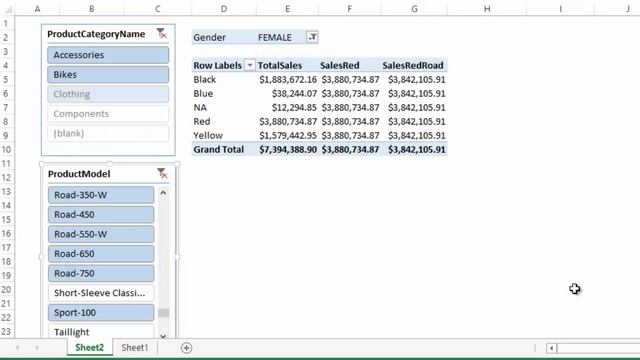Switch to Sheet1 tab
This screenshot has height=360, width=640.
(135, 347)
